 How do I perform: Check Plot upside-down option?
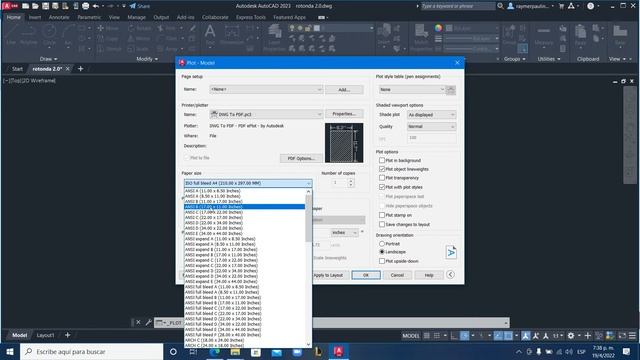point(382,261)
